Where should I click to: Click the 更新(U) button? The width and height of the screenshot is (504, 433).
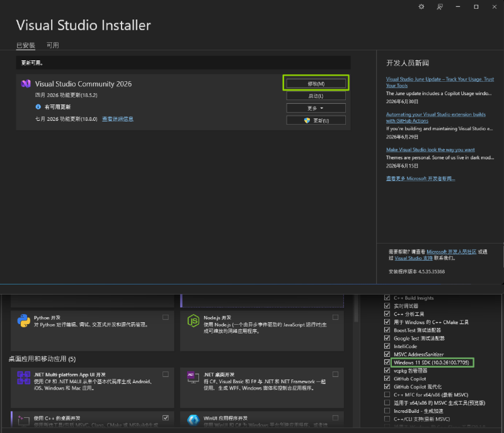pyautogui.click(x=316, y=120)
